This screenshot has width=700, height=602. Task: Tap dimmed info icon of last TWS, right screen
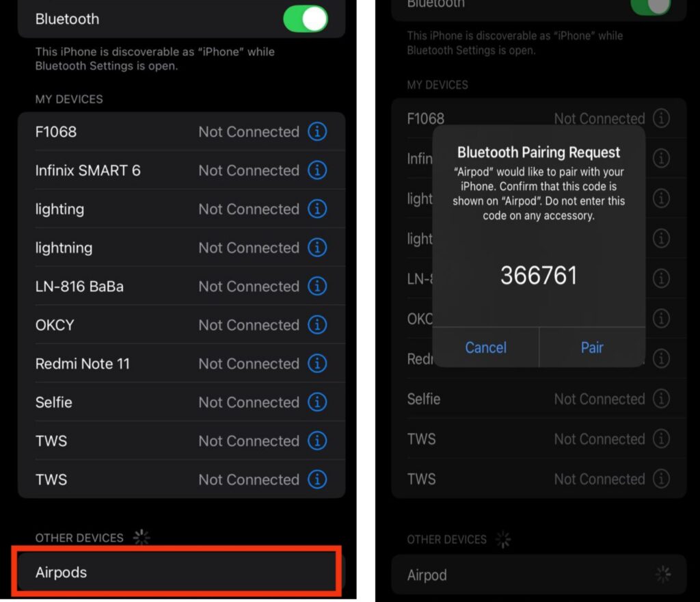click(661, 480)
